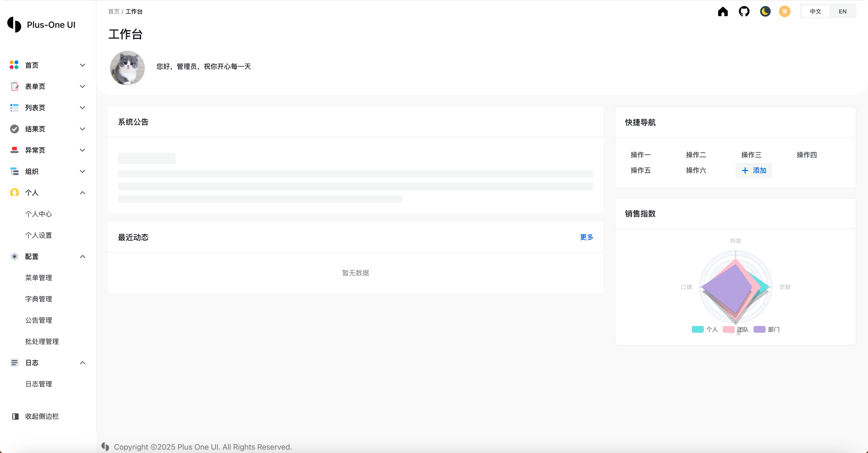Viewport: 868px width, 453px height.
Task: Click the cat profile avatar picture
Action: tap(127, 68)
